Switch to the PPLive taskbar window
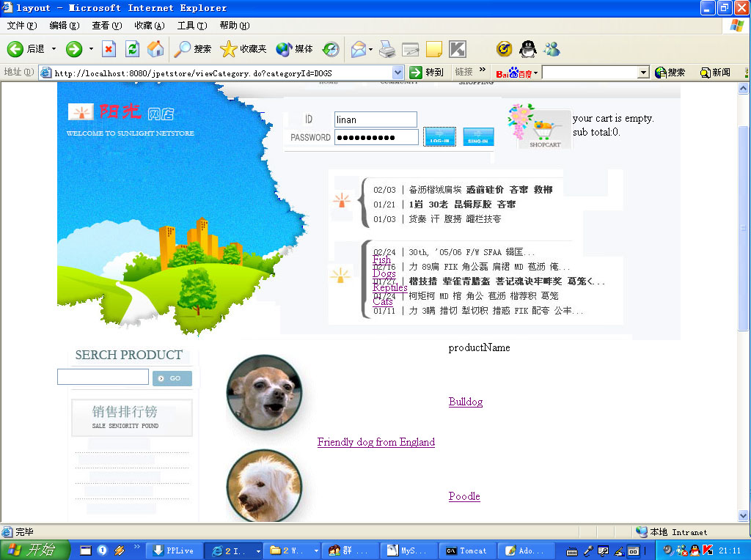The height and width of the screenshot is (560, 751). [x=173, y=551]
